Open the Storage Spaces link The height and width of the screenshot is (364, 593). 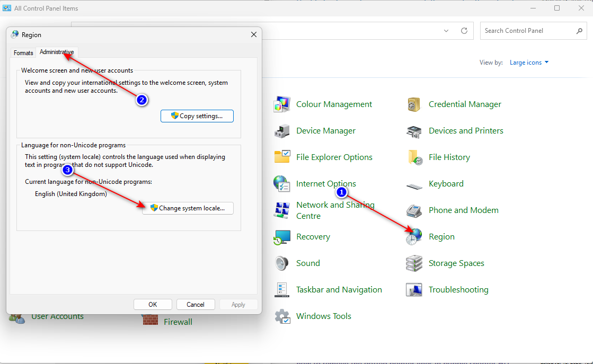456,263
